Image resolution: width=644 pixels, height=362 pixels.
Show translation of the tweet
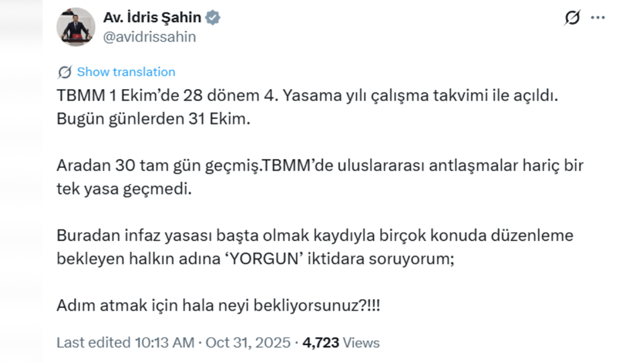[x=126, y=72]
